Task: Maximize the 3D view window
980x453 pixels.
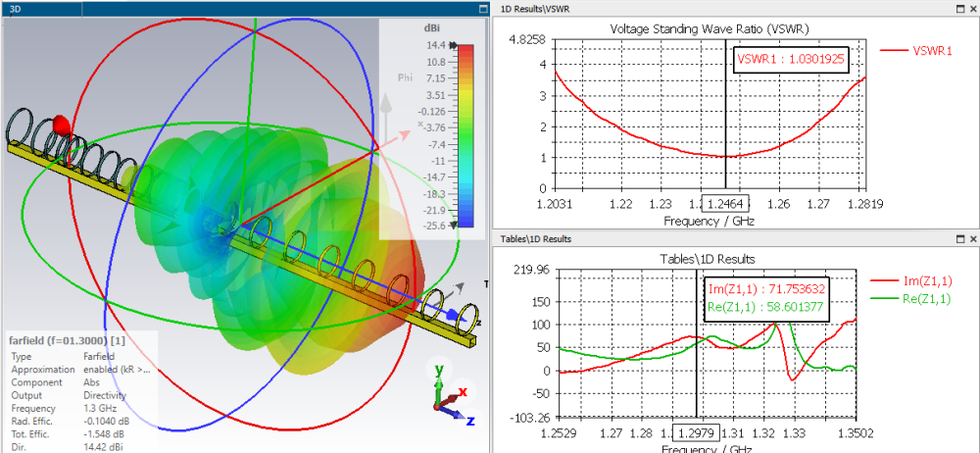Action: [x=482, y=9]
